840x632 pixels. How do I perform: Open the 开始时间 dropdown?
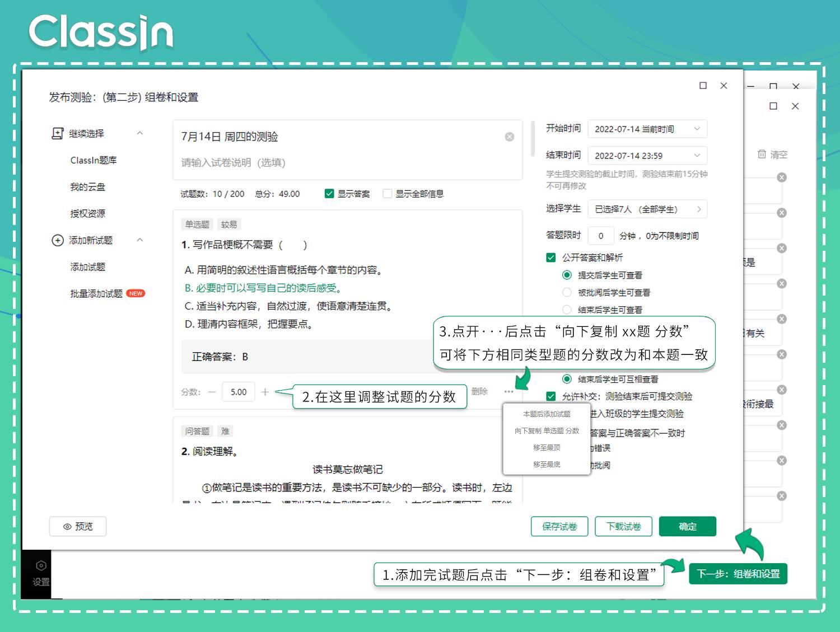647,129
